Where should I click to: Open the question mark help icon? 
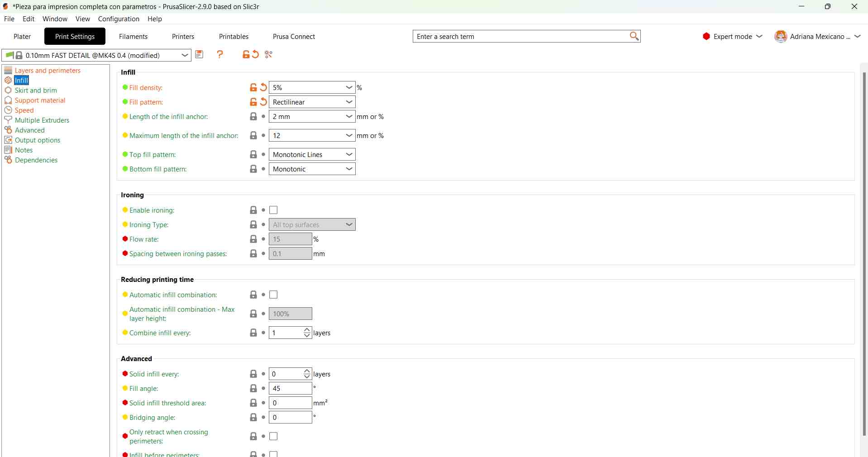point(220,55)
